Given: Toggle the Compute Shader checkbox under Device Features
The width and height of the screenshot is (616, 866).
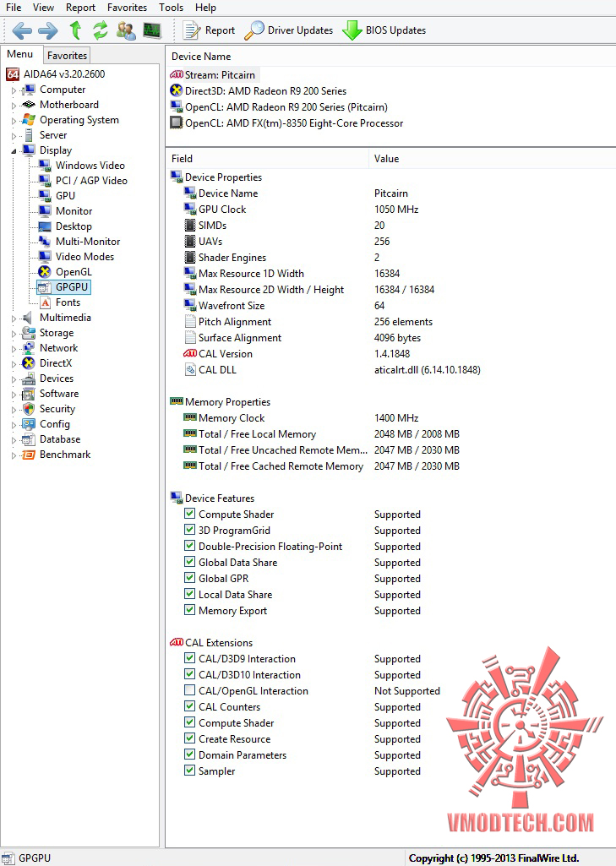Looking at the screenshot, I should 189,514.
